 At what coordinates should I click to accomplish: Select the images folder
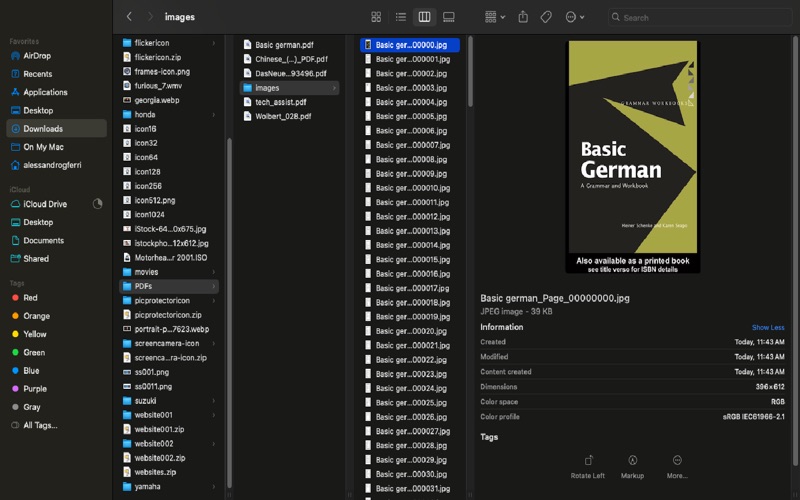click(289, 88)
